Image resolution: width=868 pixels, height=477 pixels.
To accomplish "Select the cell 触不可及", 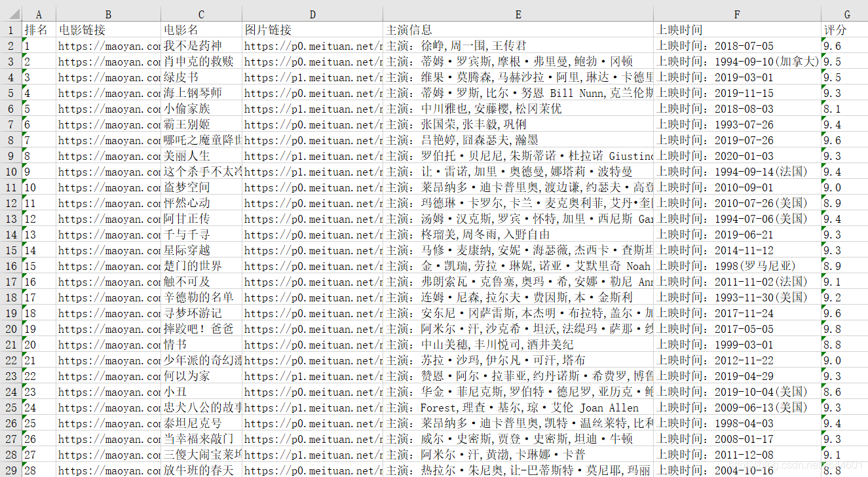I will (201, 282).
